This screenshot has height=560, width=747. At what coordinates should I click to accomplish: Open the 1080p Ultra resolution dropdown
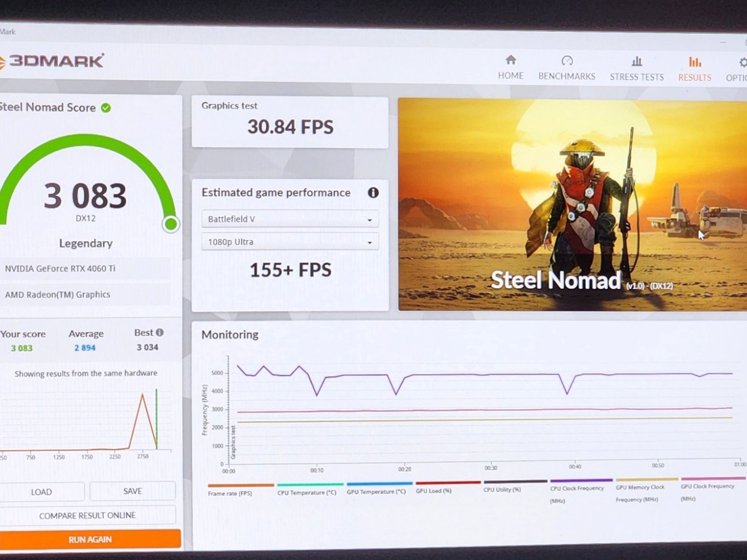click(290, 242)
